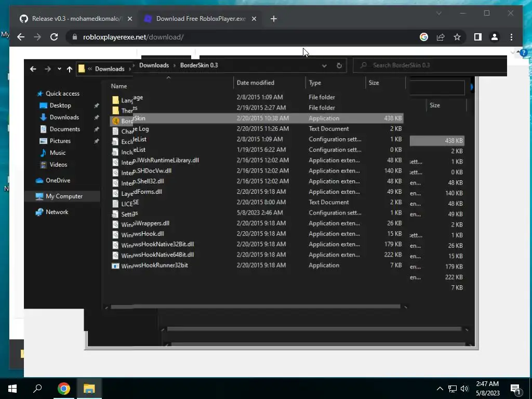The image size is (532, 399).
Task: Show hidden system tray icons
Action: point(440,389)
